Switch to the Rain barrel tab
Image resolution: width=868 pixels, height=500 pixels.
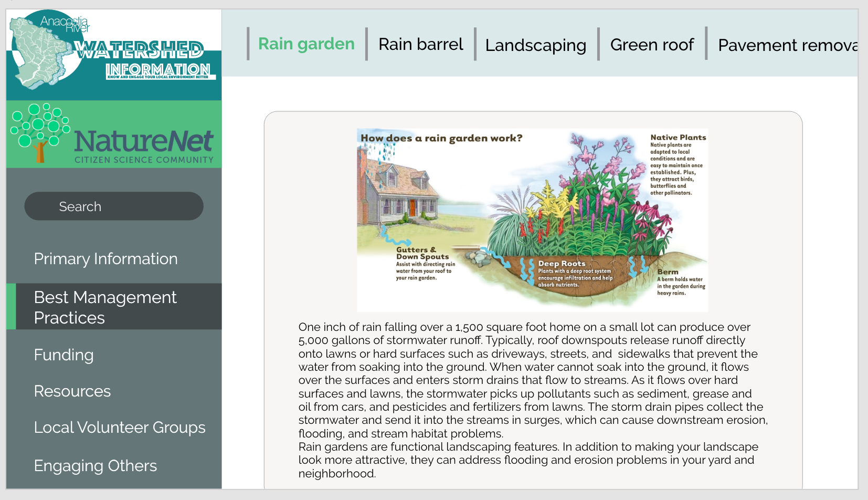tap(421, 44)
